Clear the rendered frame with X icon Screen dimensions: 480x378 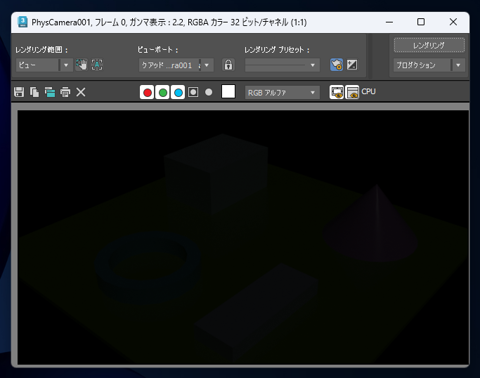click(x=81, y=92)
